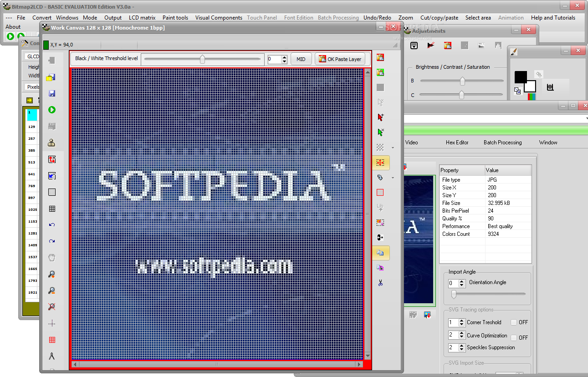Click the RGB color stripes swatch
This screenshot has height=377, width=588.
532,97
